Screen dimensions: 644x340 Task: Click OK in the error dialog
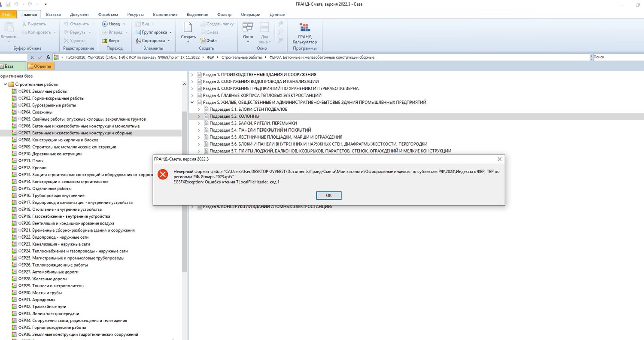pos(329,195)
